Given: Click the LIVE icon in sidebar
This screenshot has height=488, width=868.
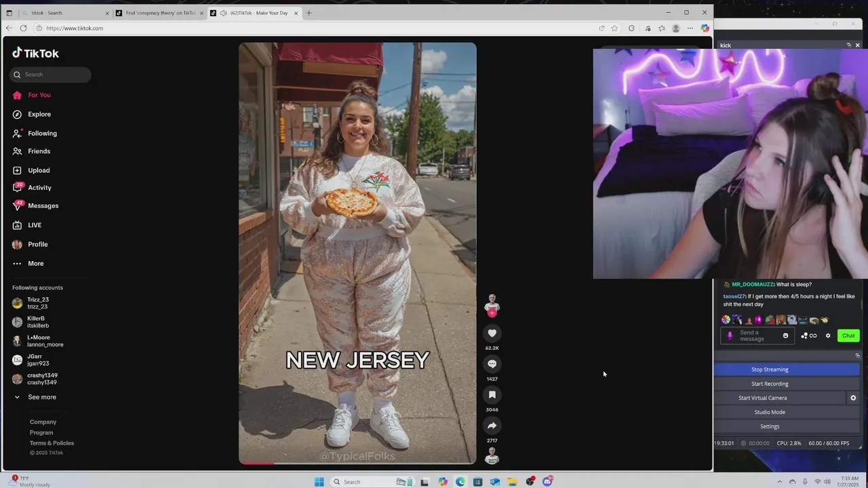Looking at the screenshot, I should [x=18, y=225].
